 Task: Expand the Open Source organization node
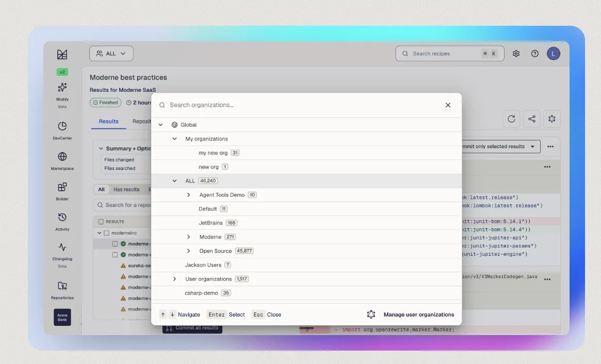point(188,251)
